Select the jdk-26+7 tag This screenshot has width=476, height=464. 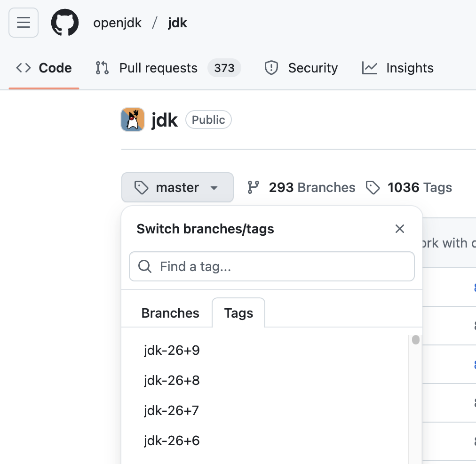point(171,410)
